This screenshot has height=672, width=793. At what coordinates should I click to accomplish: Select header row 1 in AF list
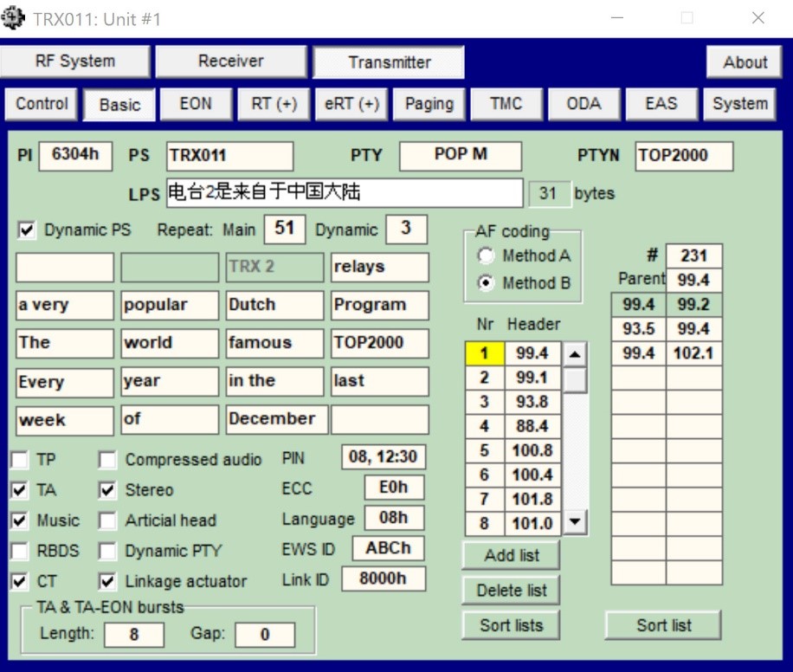485,353
